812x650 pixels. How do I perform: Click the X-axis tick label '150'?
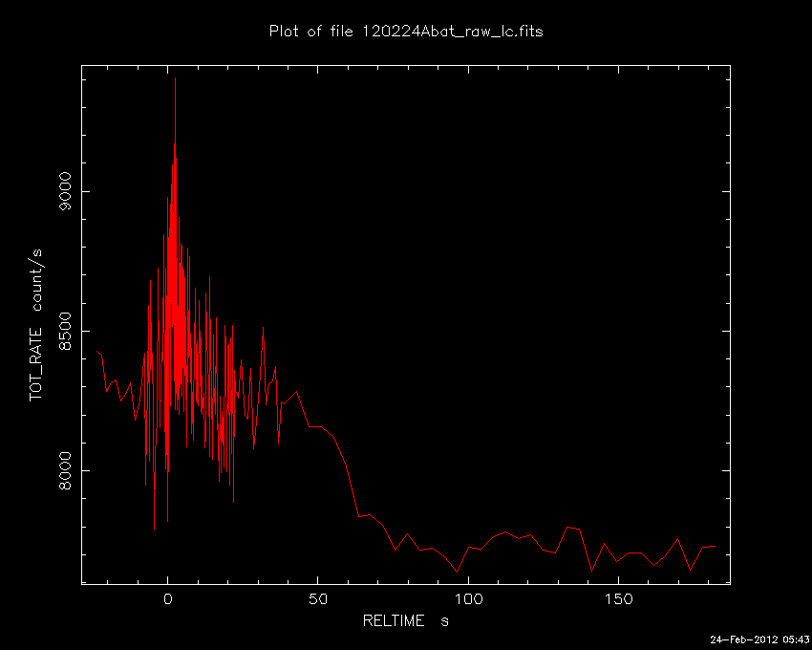pyautogui.click(x=618, y=599)
